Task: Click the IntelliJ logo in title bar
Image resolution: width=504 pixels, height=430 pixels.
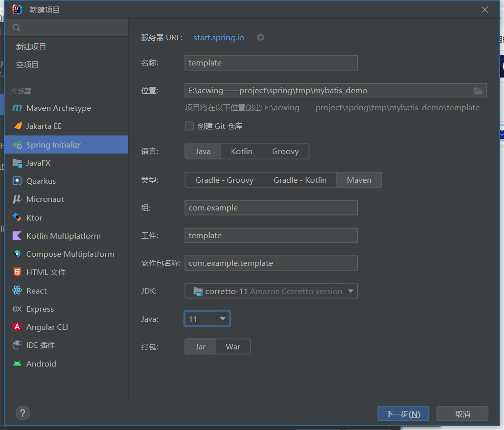Action: 17,10
